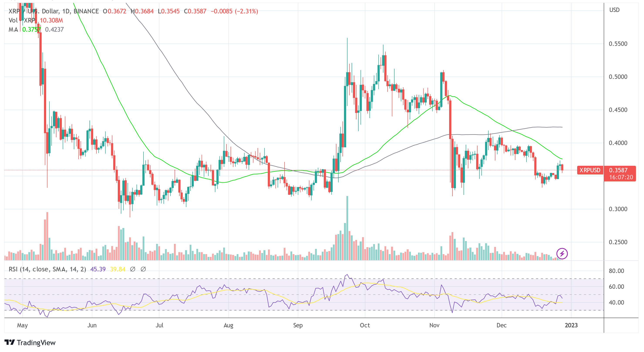This screenshot has width=644, height=352.
Task: Click the 0.3587 current price tag
Action: point(618,170)
